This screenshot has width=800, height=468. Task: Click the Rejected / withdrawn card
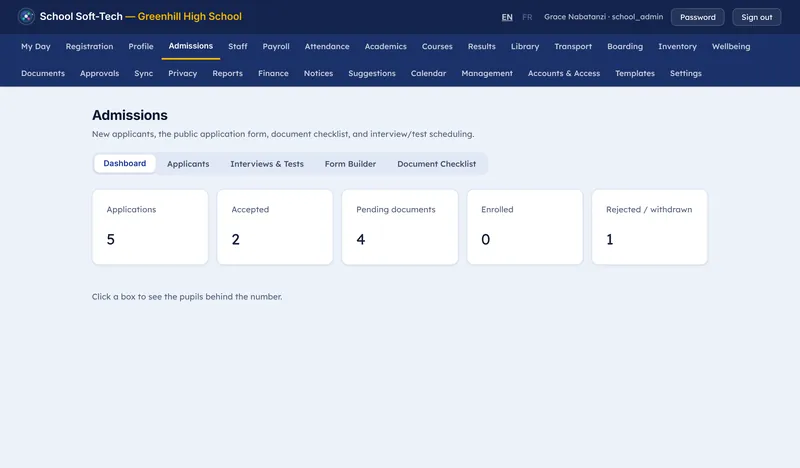tap(649, 227)
